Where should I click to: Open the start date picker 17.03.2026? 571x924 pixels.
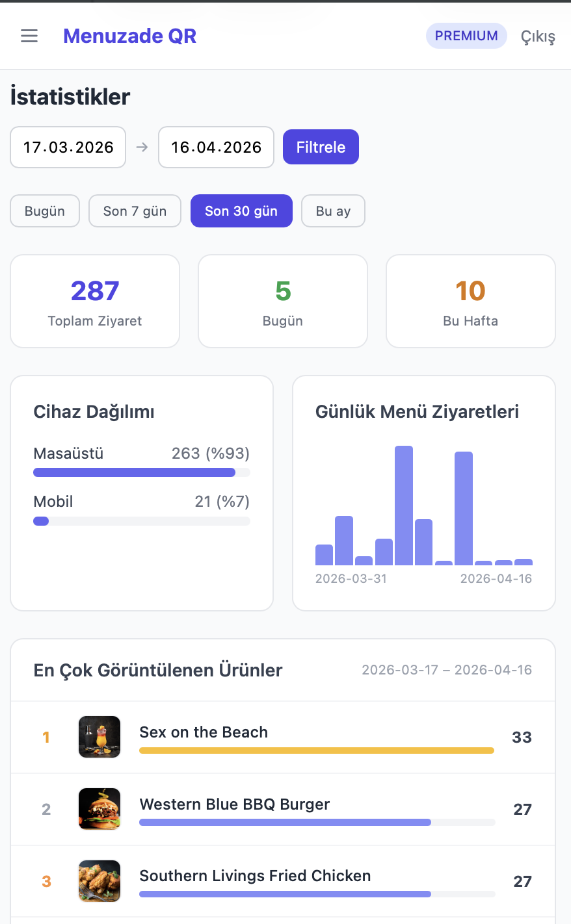(x=68, y=147)
